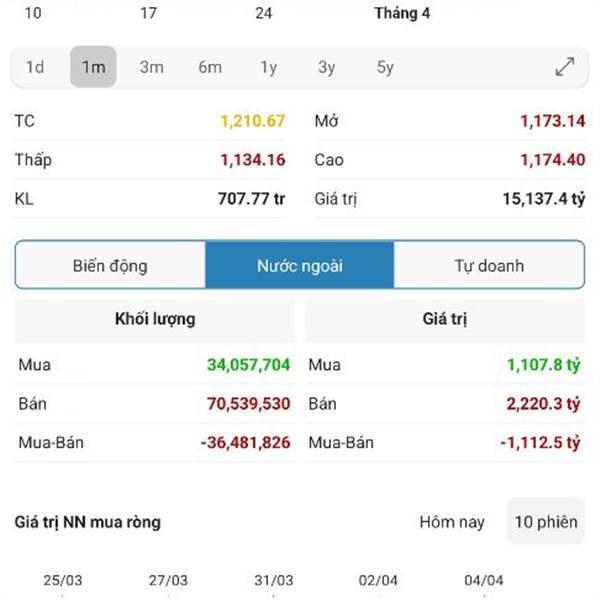The image size is (600, 600).
Task: Select the 04/04 chart date marker
Action: [x=484, y=580]
